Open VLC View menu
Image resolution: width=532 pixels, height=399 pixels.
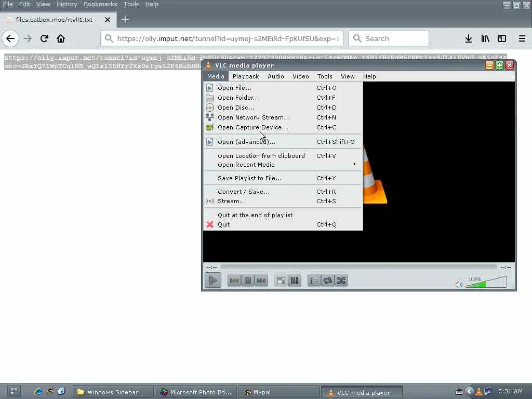[x=348, y=76]
